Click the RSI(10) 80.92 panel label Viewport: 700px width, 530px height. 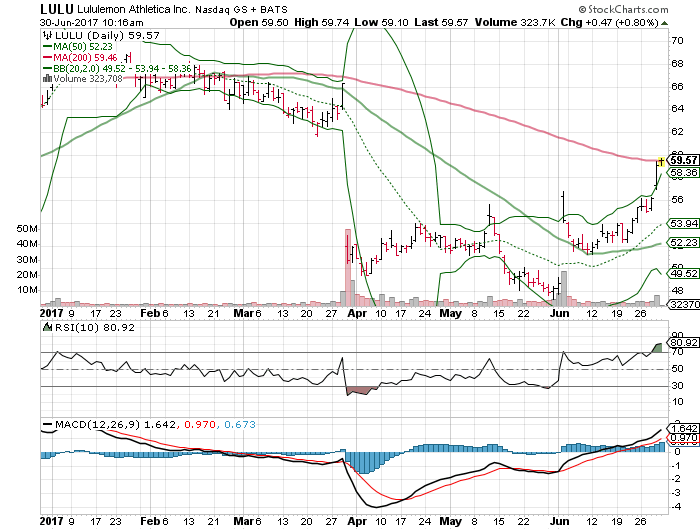[95, 327]
